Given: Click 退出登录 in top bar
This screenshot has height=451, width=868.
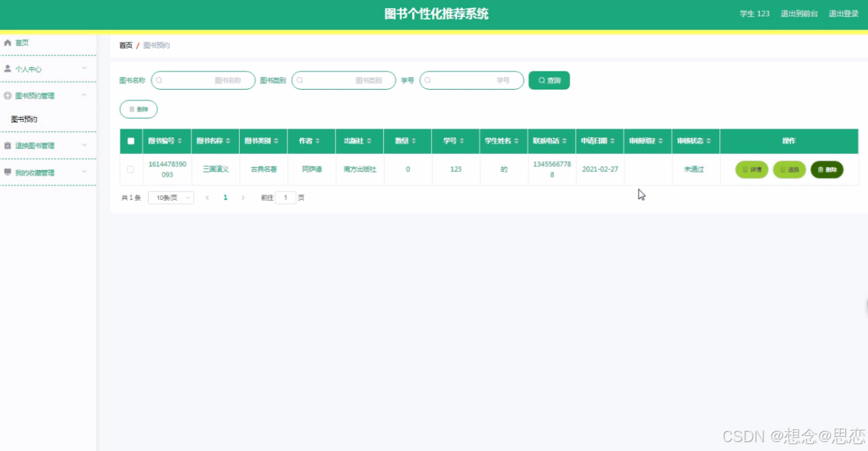Looking at the screenshot, I should click(x=843, y=14).
